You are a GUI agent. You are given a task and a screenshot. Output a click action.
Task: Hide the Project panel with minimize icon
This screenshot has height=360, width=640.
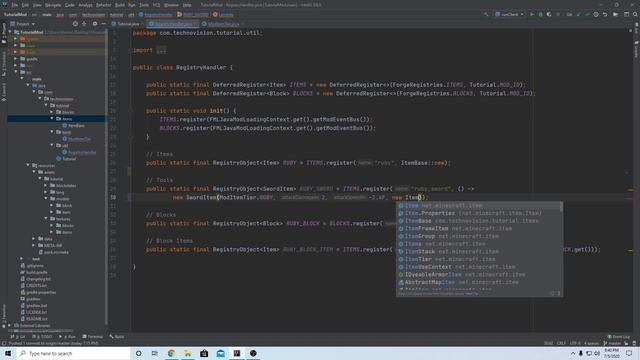coord(103,24)
